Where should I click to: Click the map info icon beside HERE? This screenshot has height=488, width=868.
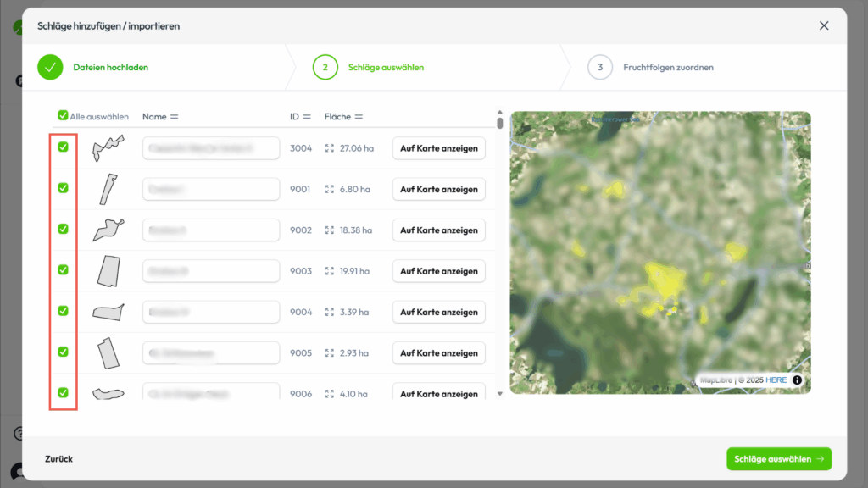(797, 380)
